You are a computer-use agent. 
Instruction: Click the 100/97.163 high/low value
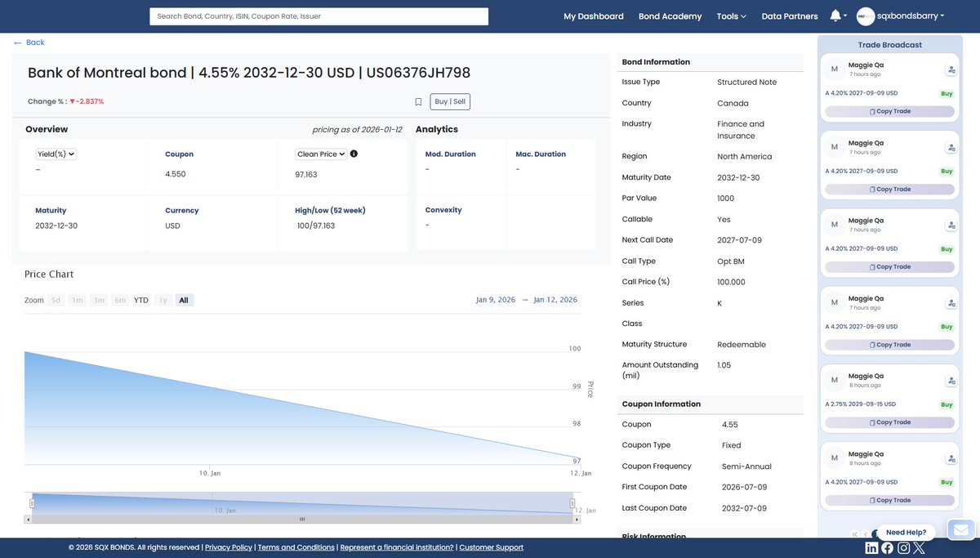(316, 225)
